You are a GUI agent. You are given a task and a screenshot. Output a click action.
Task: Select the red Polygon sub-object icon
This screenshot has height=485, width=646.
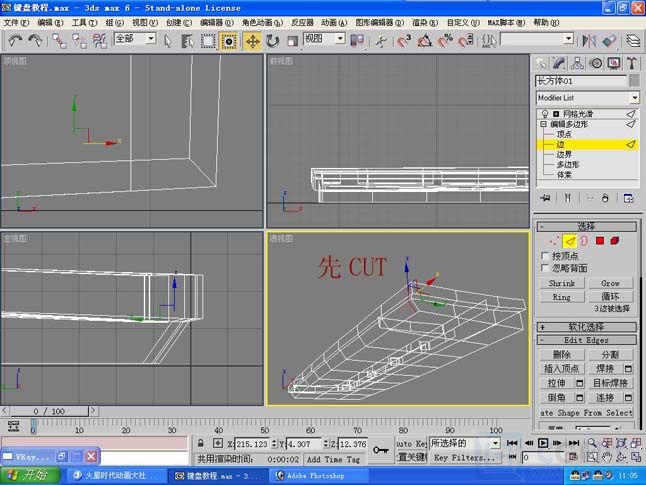599,241
